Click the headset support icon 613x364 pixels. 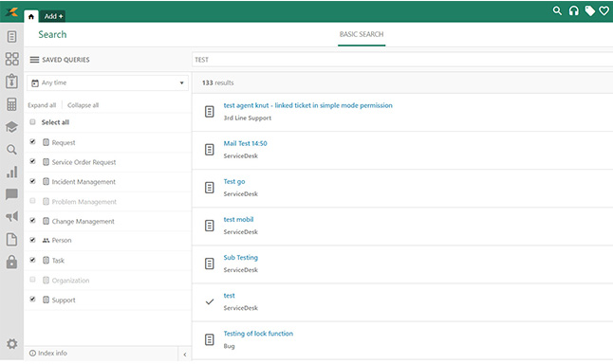point(573,11)
